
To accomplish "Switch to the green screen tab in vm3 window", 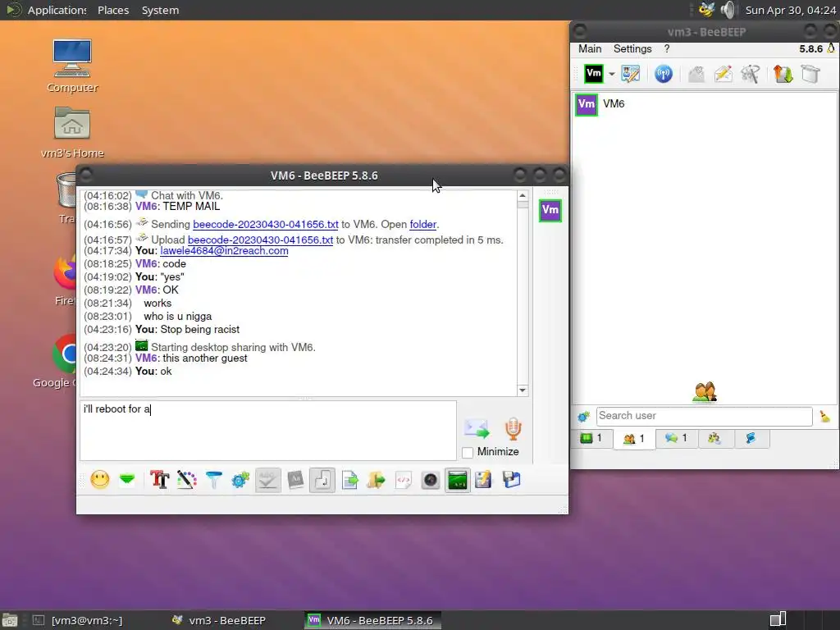I will (x=591, y=438).
